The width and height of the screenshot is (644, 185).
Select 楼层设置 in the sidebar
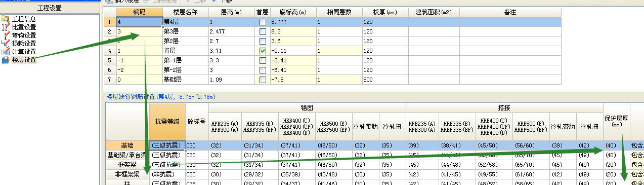point(24,60)
